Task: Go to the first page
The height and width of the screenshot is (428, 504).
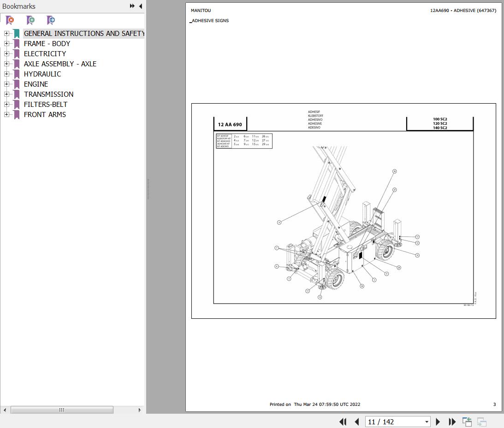Action: pyautogui.click(x=343, y=422)
